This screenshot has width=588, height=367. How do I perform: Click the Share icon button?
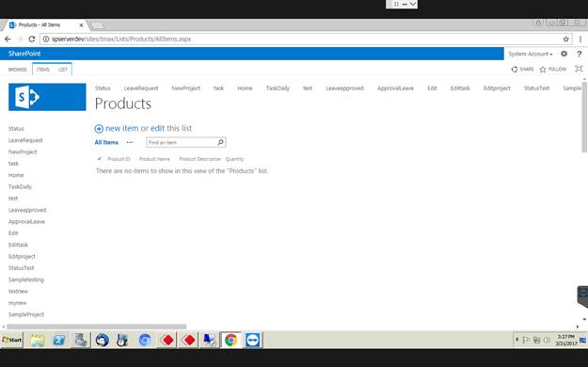[x=522, y=69]
